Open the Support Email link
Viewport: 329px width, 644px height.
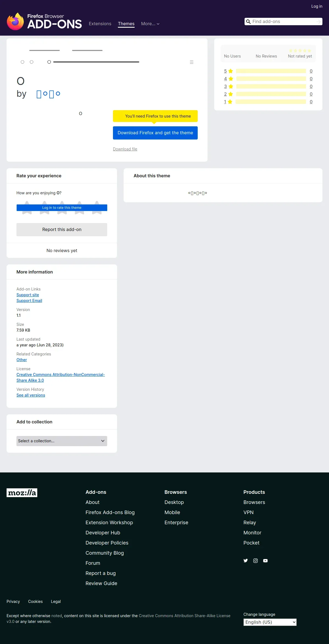point(29,301)
